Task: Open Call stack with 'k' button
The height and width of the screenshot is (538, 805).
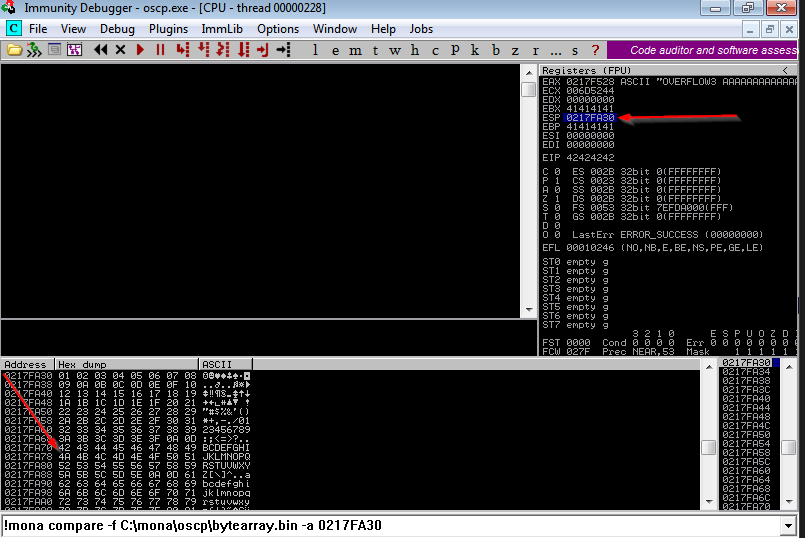Action: [475, 50]
